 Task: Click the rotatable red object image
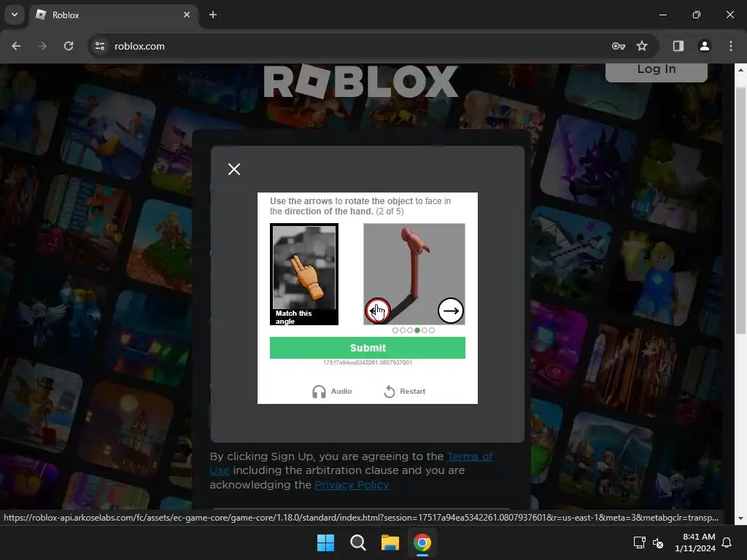[414, 274]
